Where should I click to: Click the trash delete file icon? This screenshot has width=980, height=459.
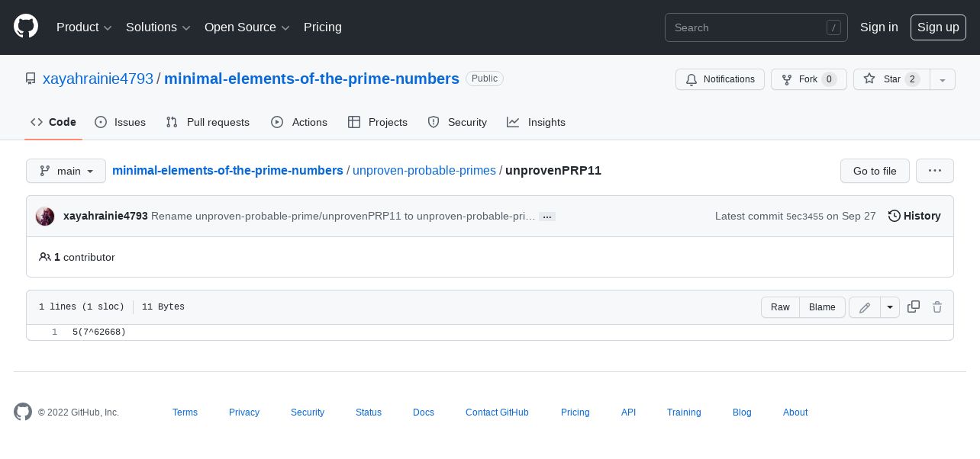pyautogui.click(x=937, y=307)
